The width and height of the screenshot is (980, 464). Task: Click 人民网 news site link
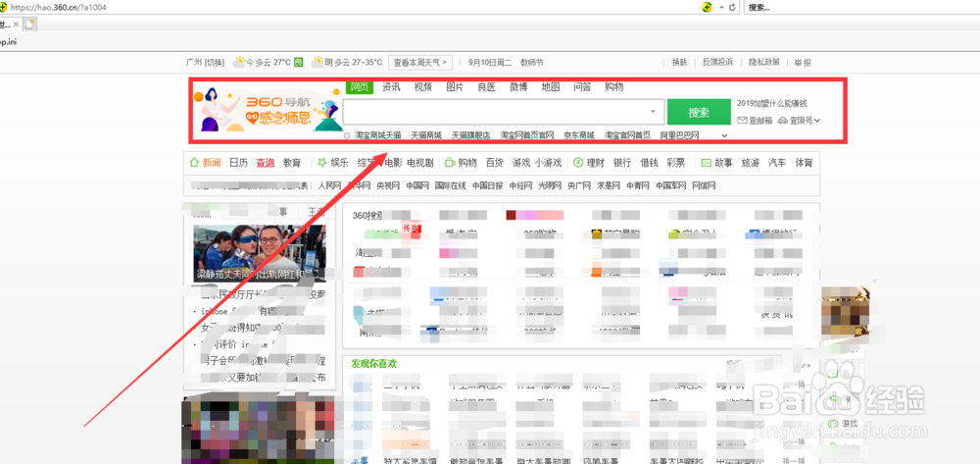(x=329, y=185)
